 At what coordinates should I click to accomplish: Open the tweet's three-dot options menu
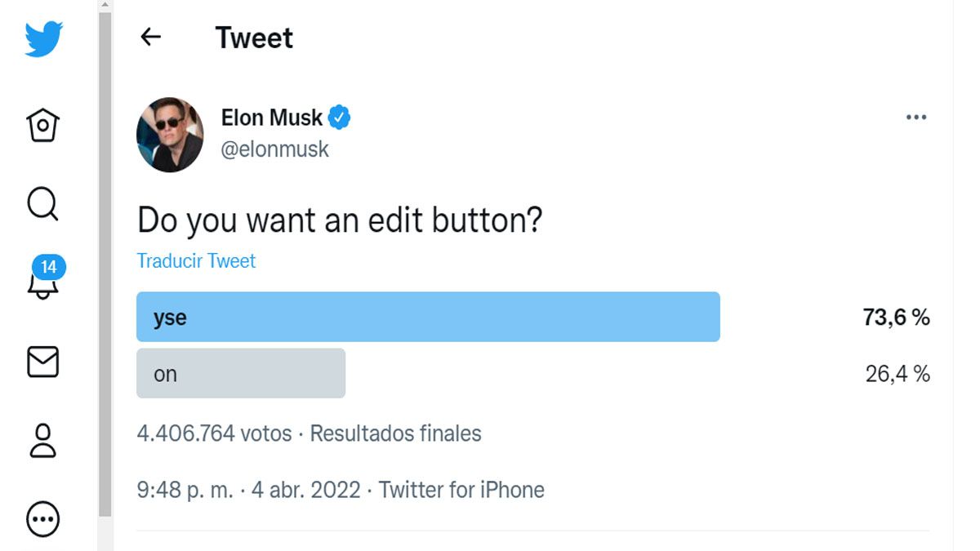[916, 118]
